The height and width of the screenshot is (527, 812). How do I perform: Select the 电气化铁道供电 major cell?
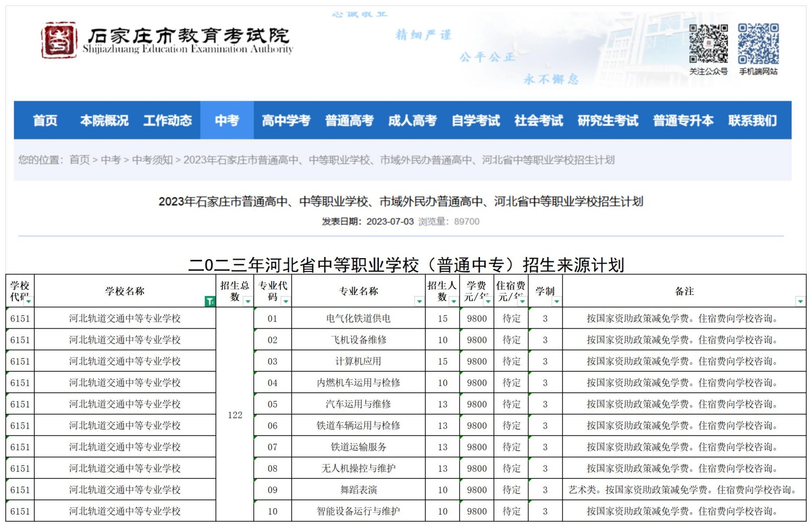point(358,319)
